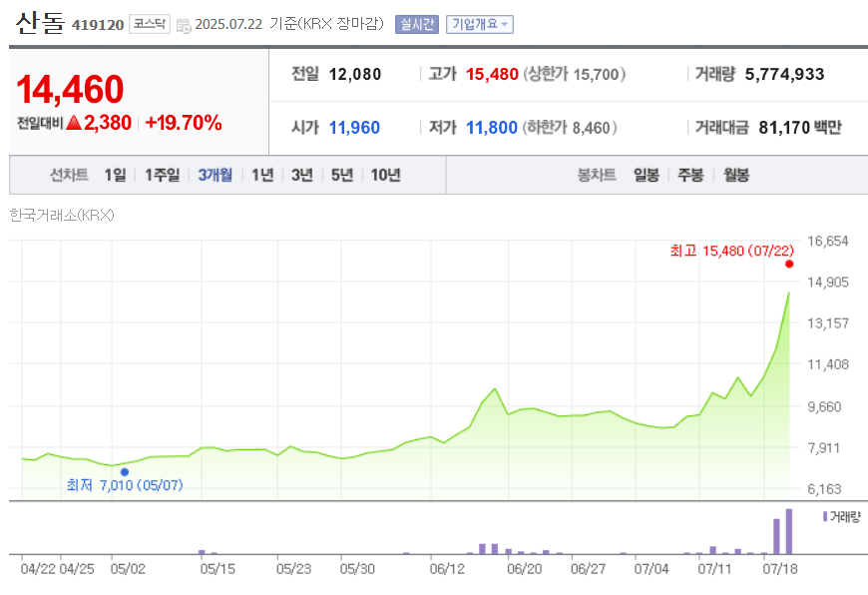Click the low price 11,800

coord(492,128)
